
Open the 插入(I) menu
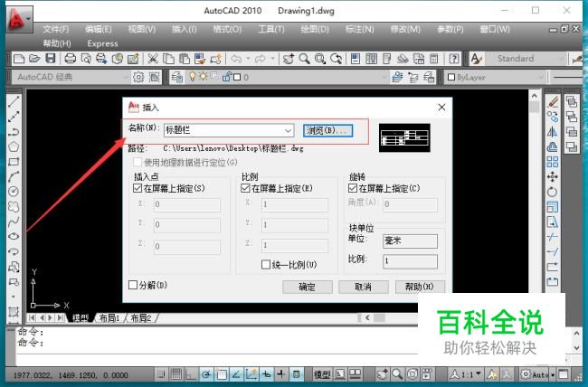pyautogui.click(x=185, y=29)
